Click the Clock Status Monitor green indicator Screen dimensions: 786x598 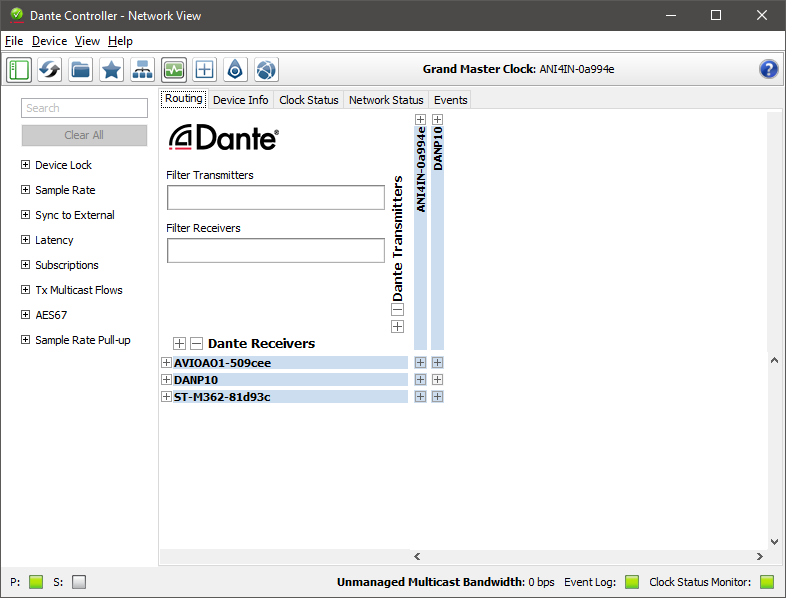[x=767, y=582]
